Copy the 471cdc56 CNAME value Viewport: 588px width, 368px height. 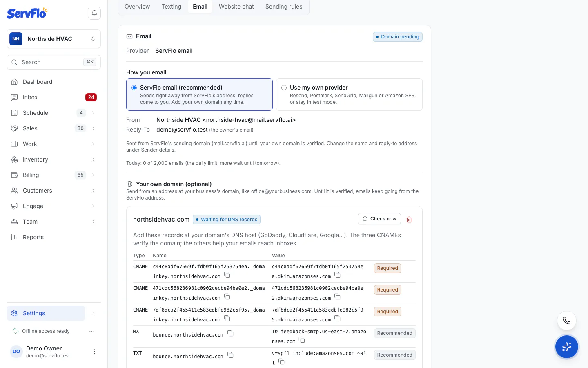pyautogui.click(x=337, y=297)
